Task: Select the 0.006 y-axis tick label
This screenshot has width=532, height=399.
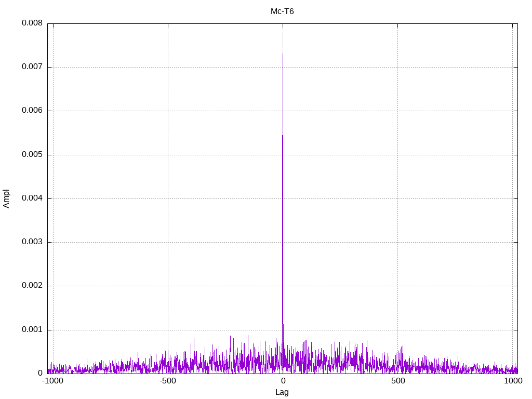Action: (32, 111)
